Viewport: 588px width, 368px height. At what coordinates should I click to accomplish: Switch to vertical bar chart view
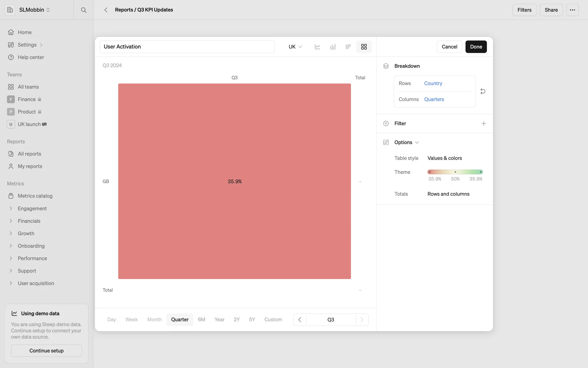333,47
